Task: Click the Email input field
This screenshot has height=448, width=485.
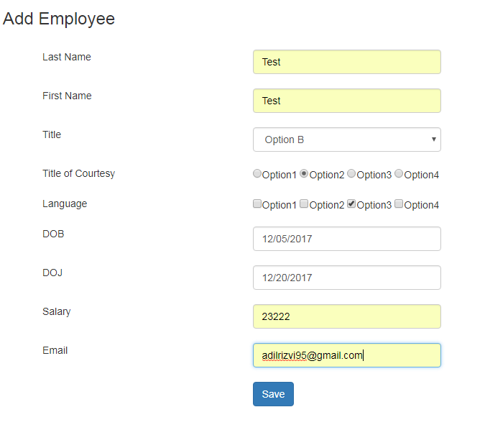Action: coord(347,355)
